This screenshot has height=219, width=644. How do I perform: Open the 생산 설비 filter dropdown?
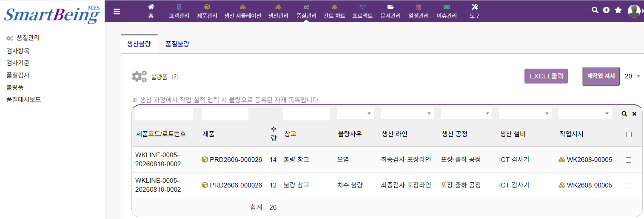point(525,114)
